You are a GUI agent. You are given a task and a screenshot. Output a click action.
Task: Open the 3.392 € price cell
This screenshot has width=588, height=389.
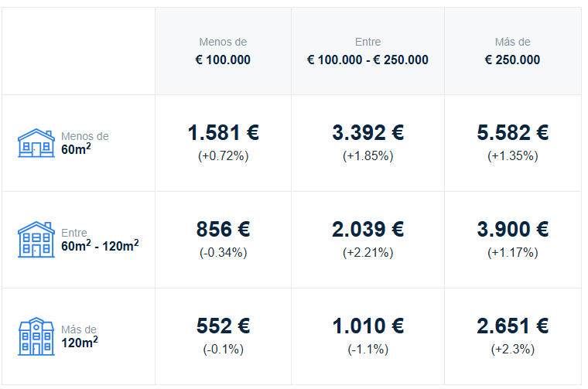[x=367, y=143]
